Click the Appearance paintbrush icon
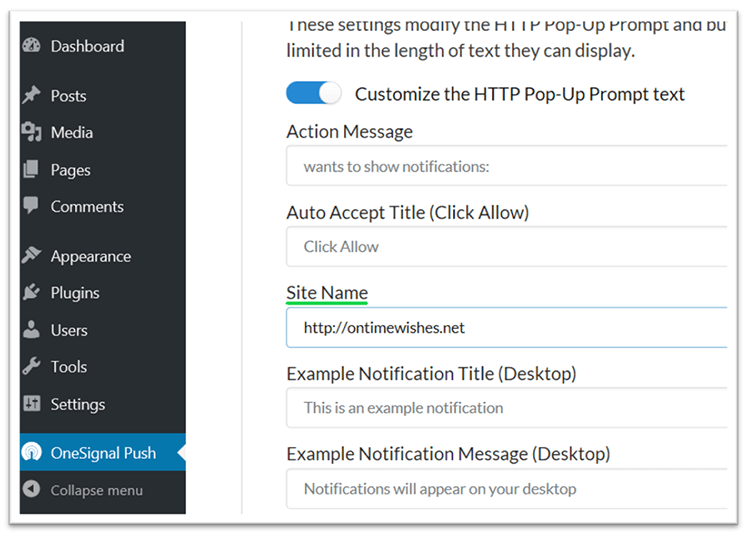 (x=31, y=256)
